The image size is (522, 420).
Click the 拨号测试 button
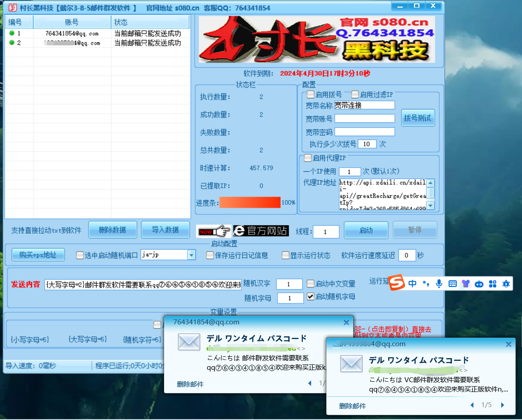pos(418,118)
